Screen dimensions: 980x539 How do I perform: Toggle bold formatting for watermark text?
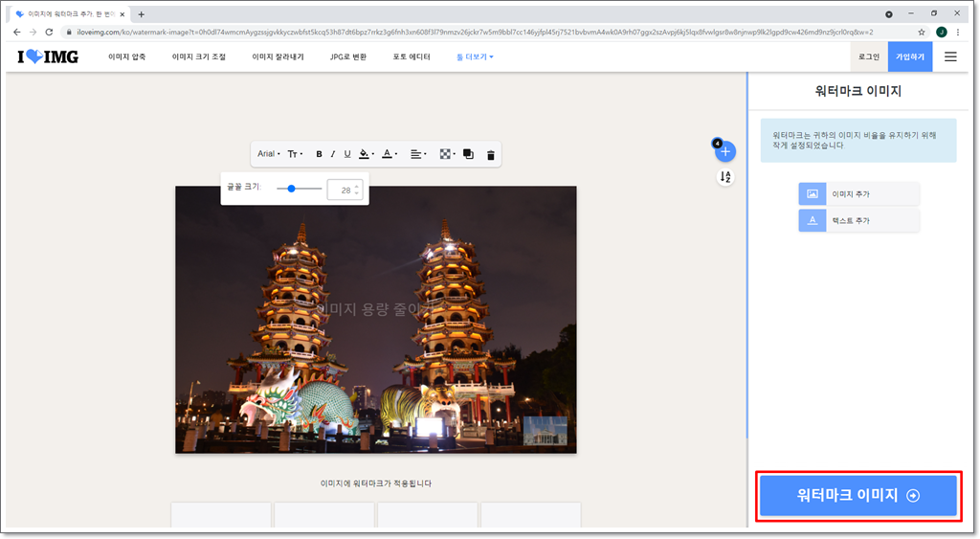[319, 154]
